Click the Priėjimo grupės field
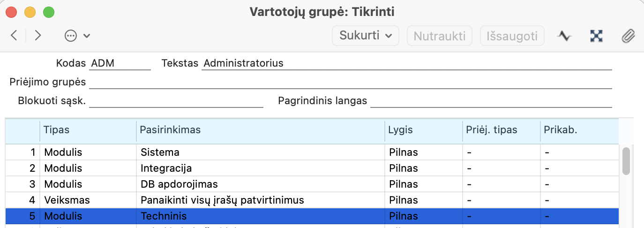Image resolution: width=644 pixels, height=228 pixels. point(350,82)
